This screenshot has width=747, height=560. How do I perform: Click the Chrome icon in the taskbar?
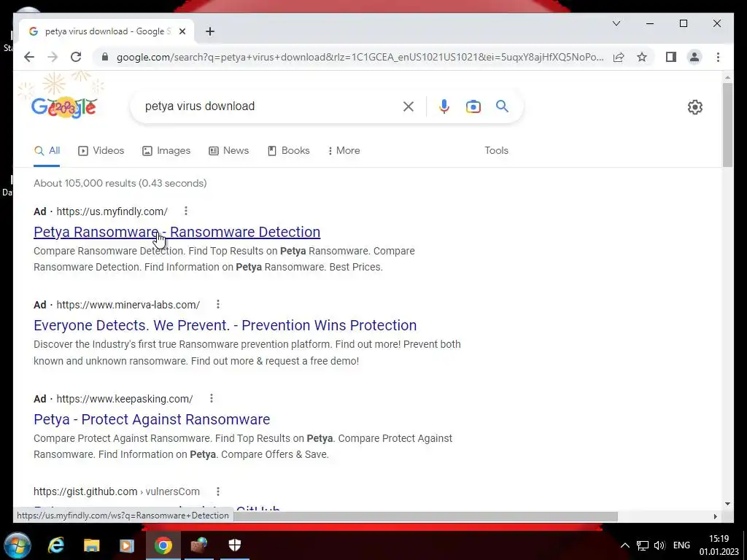point(163,545)
